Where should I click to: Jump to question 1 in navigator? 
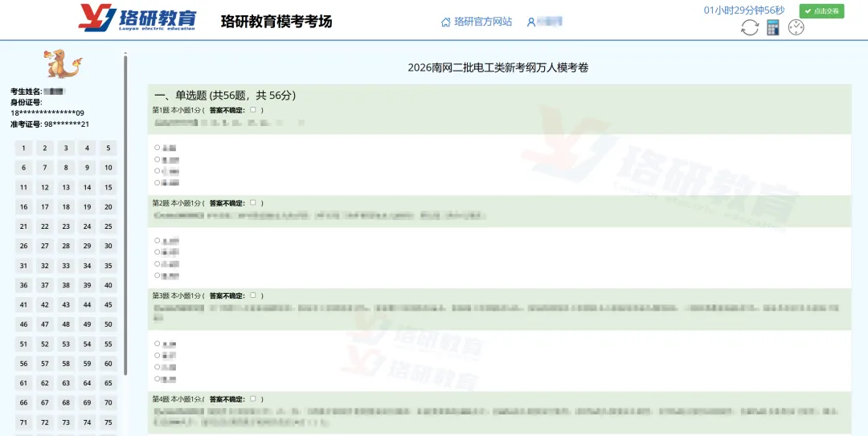[24, 149]
